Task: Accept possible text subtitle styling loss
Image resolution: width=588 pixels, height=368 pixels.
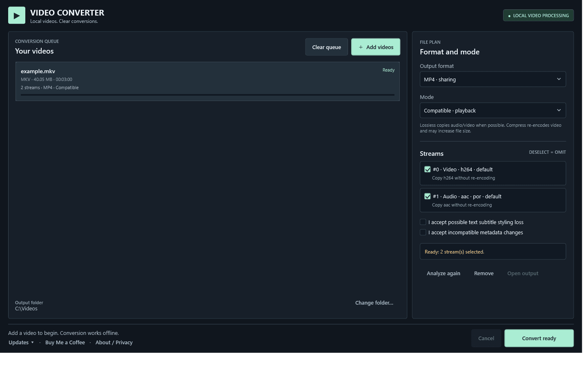Action: [x=423, y=222]
